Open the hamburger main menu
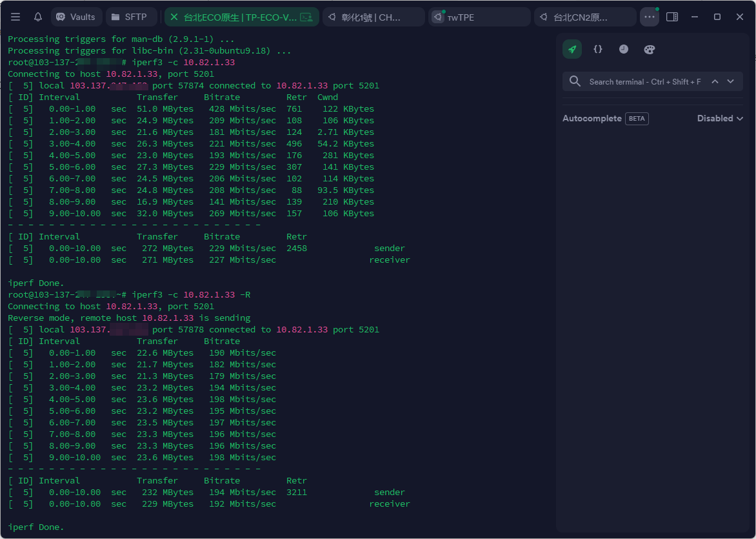Viewport: 756px width, 539px height. pyautogui.click(x=15, y=17)
